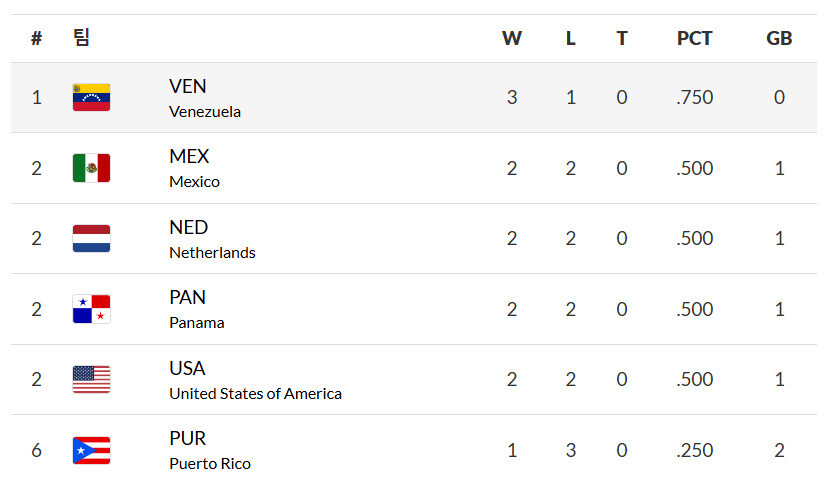The image size is (828, 485).
Task: Click the Venezuela flag icon
Action: coord(91,98)
